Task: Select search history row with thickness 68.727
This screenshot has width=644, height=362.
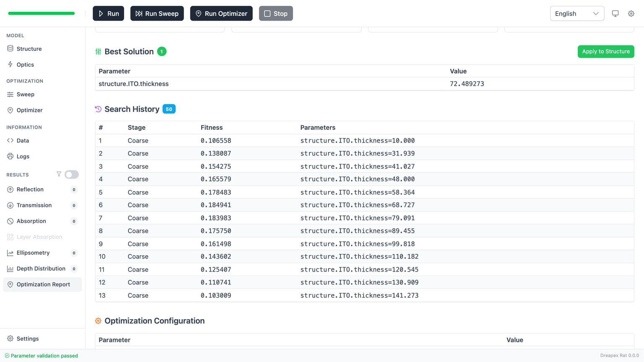Action: coord(357,205)
